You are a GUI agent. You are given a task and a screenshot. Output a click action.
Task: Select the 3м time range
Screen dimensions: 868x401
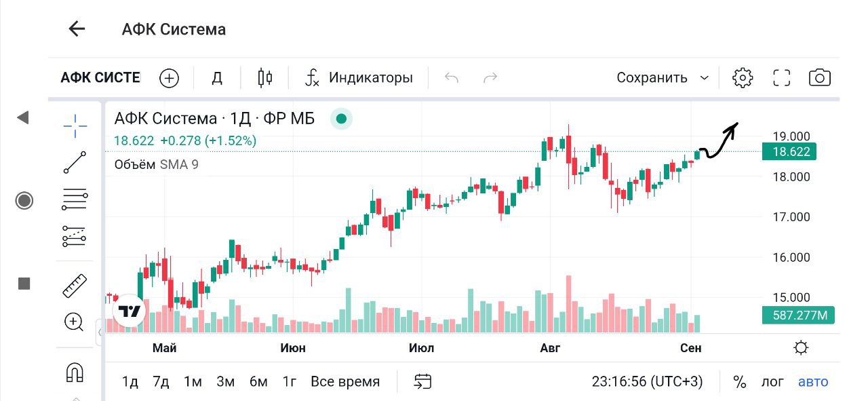click(x=225, y=381)
